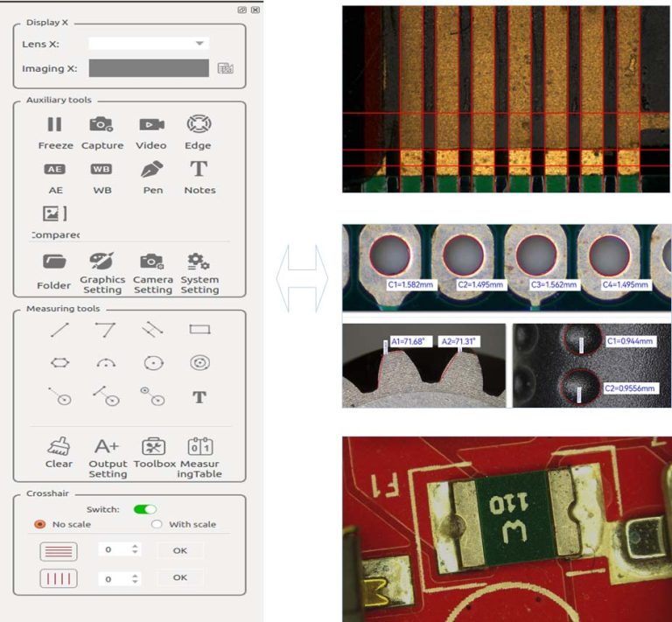Viewport: 672px width, 622px height.
Task: Capture a snapshot with the camera icon
Action: (x=101, y=124)
